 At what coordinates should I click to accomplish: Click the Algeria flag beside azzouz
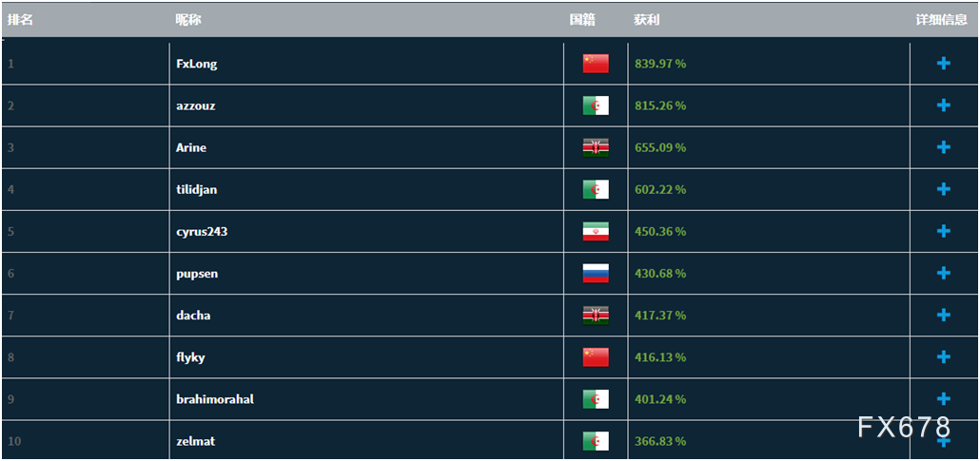coord(596,106)
